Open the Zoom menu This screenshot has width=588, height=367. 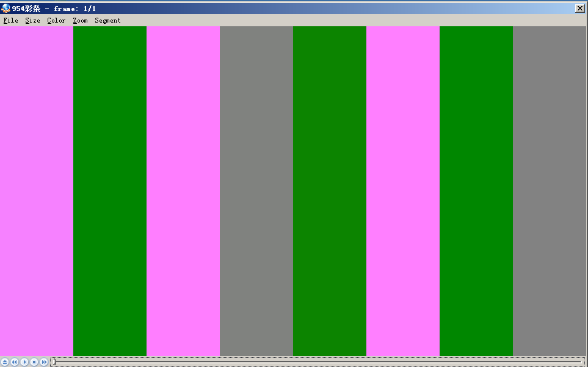(x=80, y=20)
